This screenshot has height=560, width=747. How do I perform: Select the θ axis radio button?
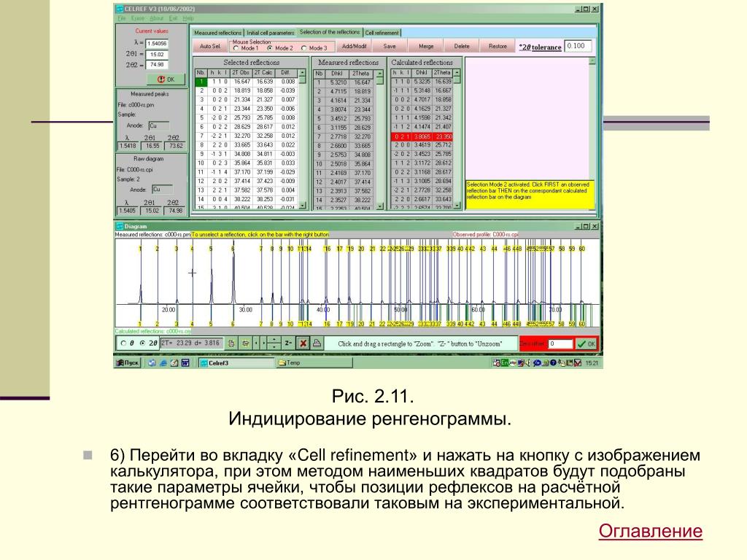(124, 343)
